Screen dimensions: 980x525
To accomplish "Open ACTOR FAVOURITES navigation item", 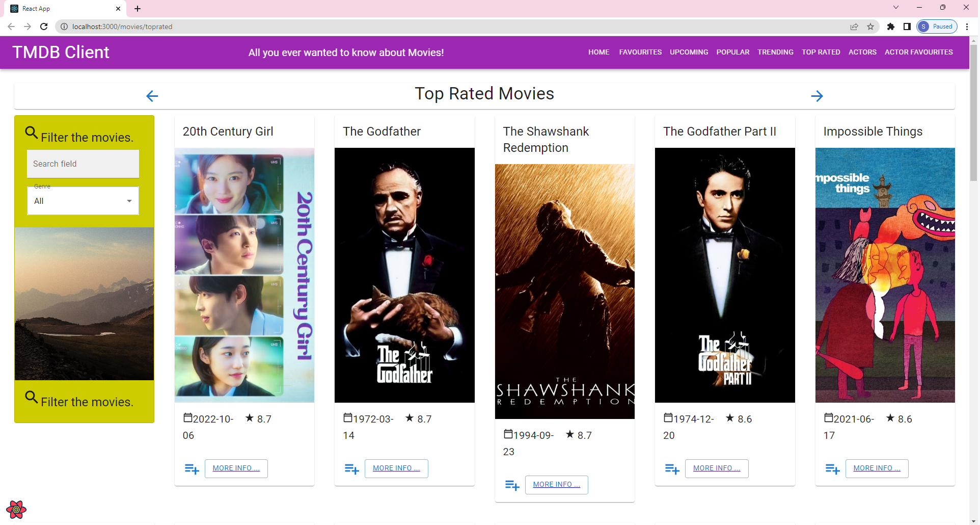I will point(918,52).
